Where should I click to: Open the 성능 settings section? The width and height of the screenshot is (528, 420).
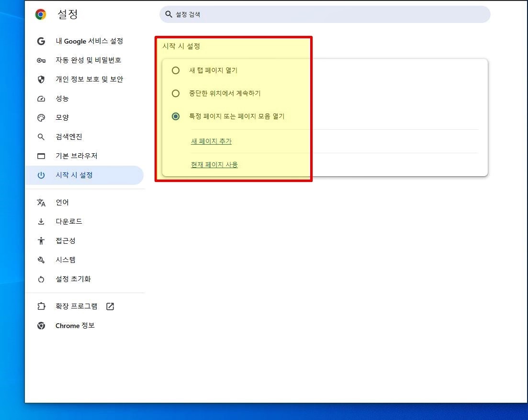coord(85,99)
